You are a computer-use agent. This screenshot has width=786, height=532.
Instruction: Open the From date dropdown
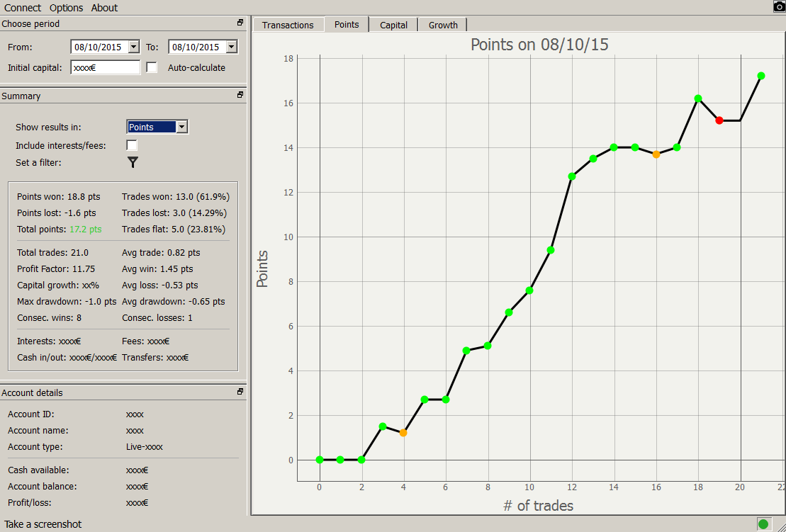(x=134, y=47)
